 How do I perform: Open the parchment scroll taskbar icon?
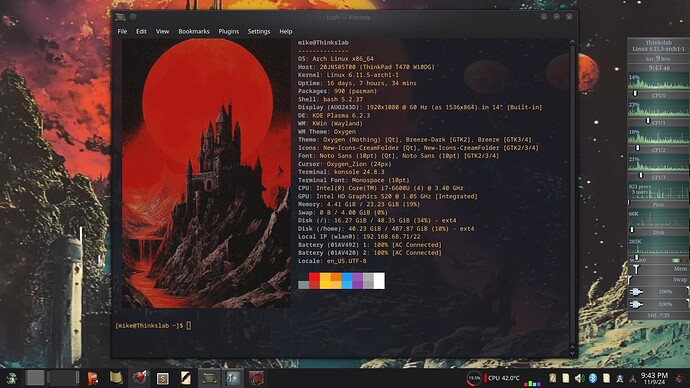pyautogui.click(x=116, y=378)
